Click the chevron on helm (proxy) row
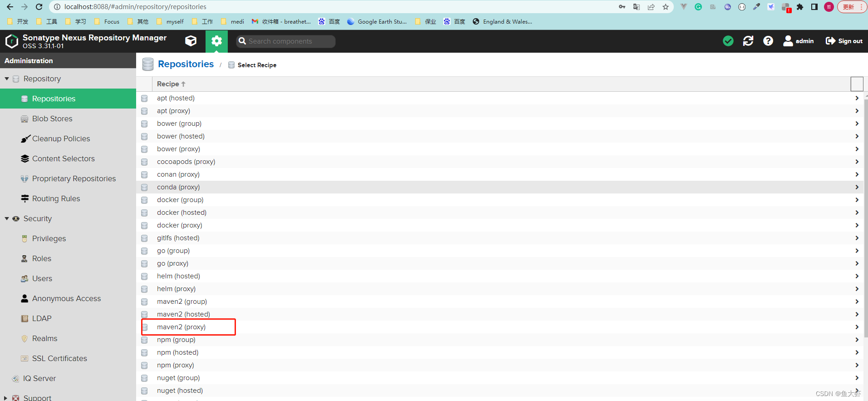The image size is (868, 401). pyautogui.click(x=857, y=289)
